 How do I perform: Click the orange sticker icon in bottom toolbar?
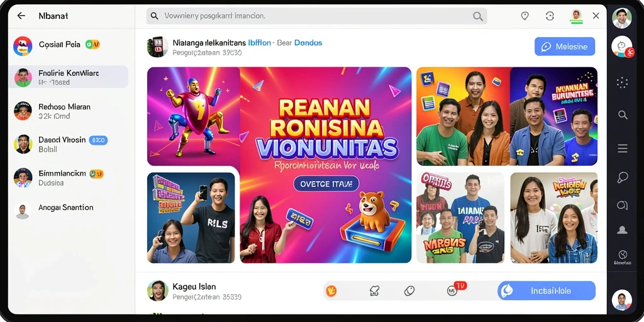[x=331, y=291]
